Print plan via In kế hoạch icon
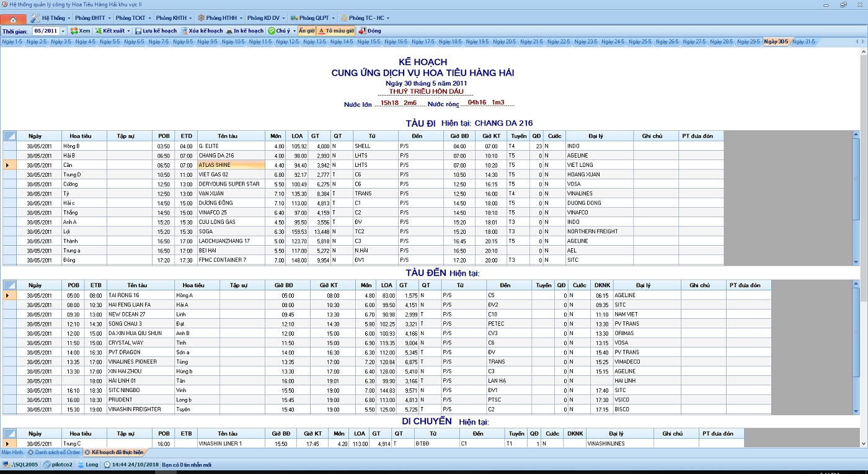868x474 pixels. tap(229, 30)
